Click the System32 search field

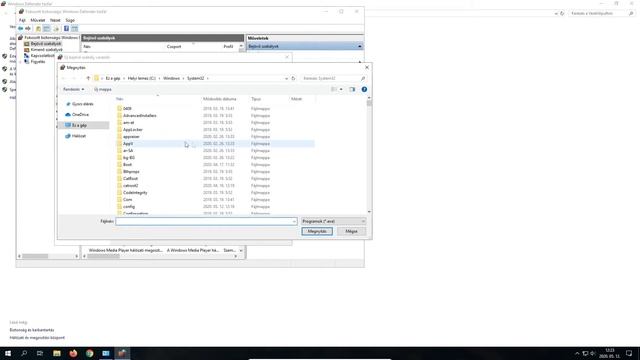[333, 78]
